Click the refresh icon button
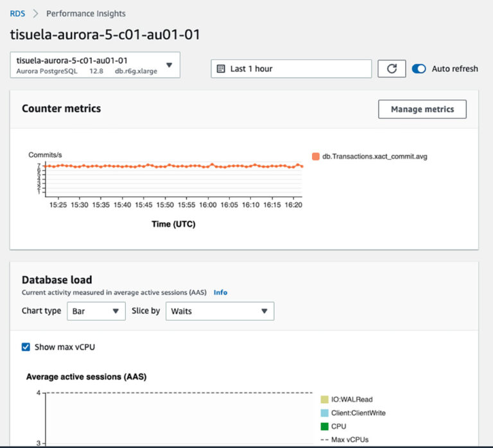This screenshot has width=493, height=448. (392, 69)
